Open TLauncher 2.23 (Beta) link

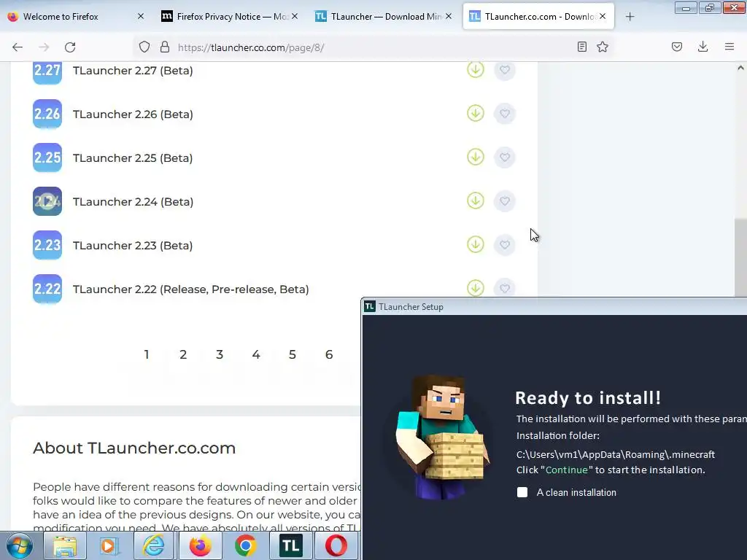click(133, 246)
